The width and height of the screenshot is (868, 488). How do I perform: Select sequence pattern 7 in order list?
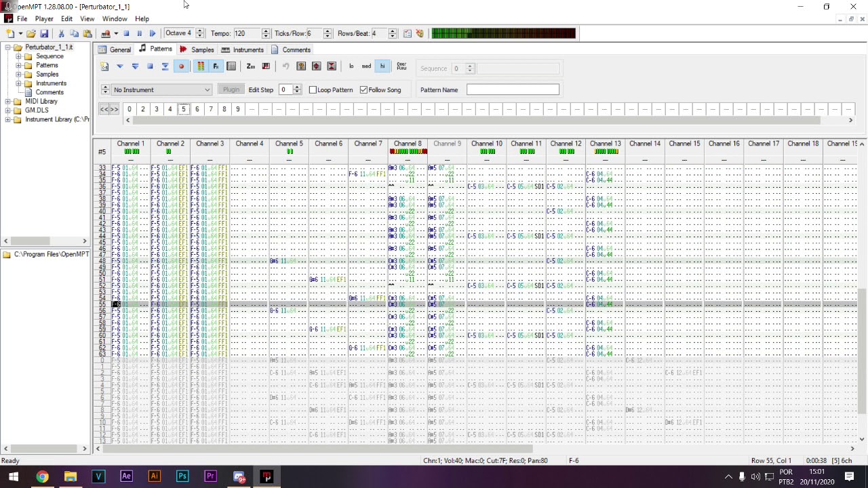pos(210,109)
